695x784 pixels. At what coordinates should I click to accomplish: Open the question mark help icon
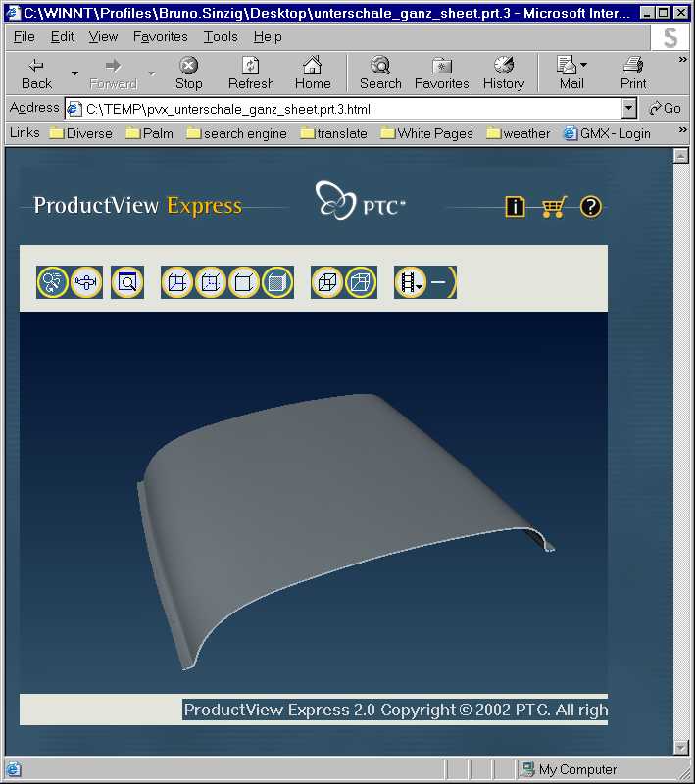[591, 206]
